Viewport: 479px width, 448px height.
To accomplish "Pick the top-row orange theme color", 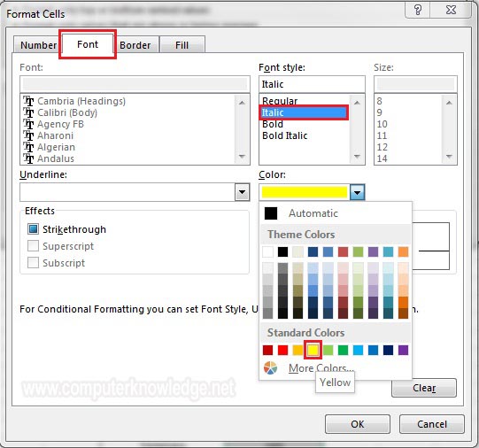I will [x=403, y=252].
